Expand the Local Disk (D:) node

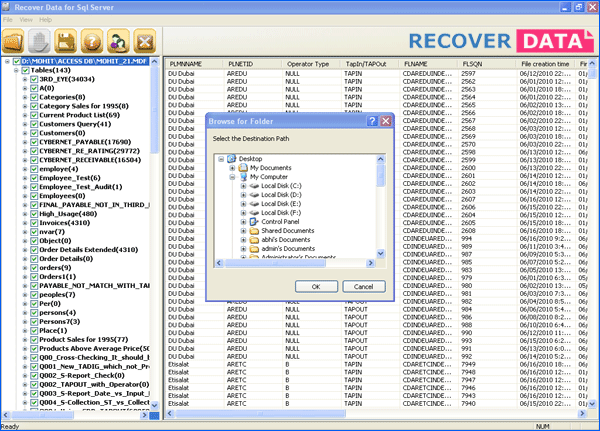pos(242,194)
